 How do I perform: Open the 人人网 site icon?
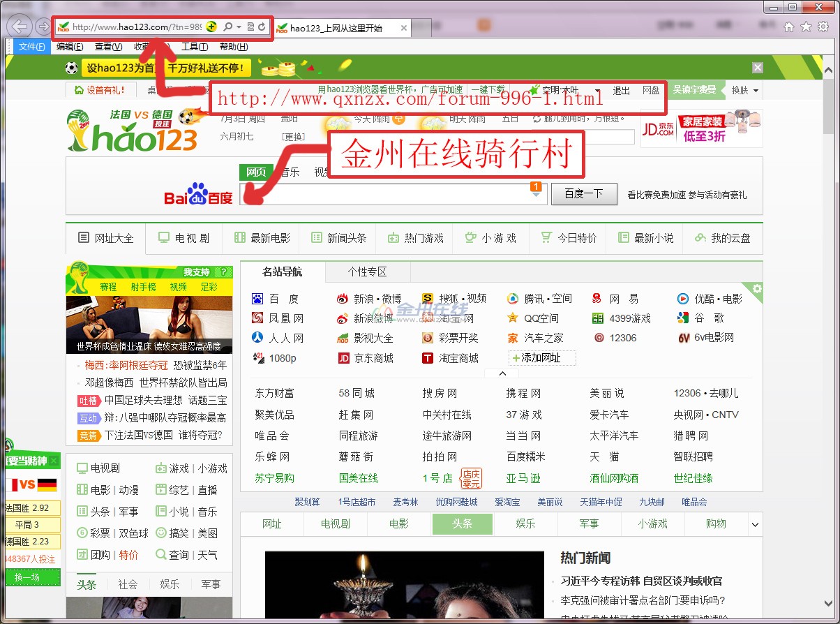tap(257, 338)
